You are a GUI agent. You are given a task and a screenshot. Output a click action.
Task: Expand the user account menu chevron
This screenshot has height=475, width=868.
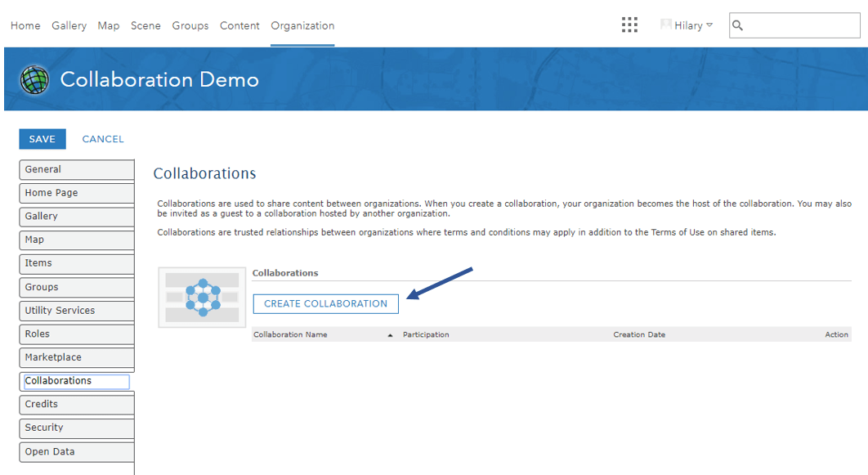pos(708,25)
